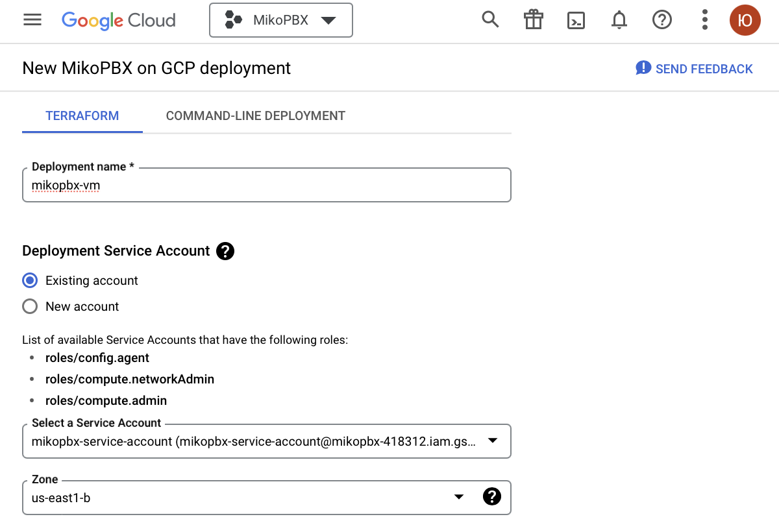Click the Deployment name input field
The height and width of the screenshot is (532, 779).
tap(266, 186)
